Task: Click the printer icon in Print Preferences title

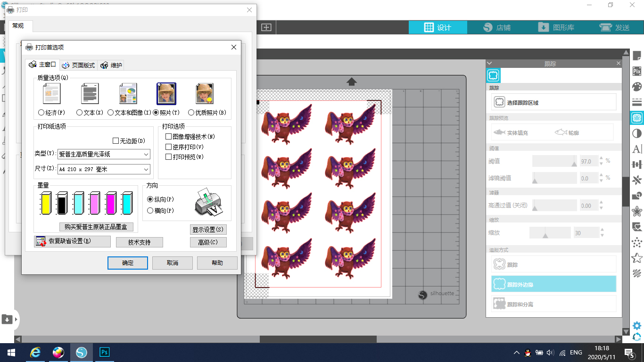Action: tap(29, 47)
